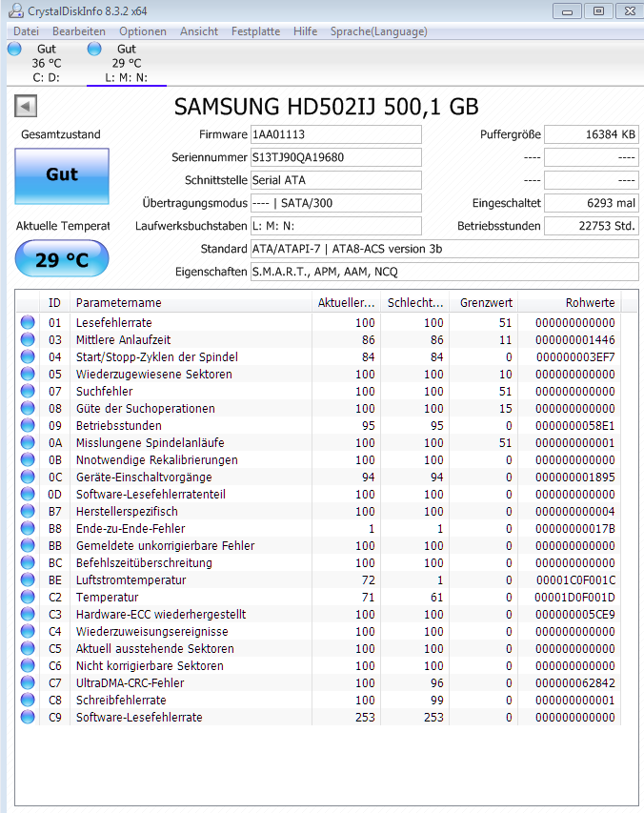Click status icon of Software-Lesefehlerratenteil row
Screen dimensions: 644x813
(x=28, y=494)
